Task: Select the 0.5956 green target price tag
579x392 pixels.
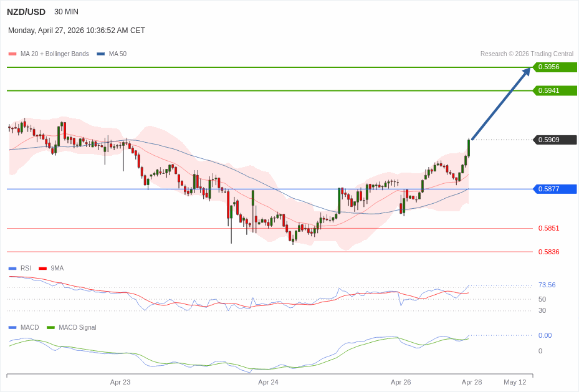Action: point(554,67)
